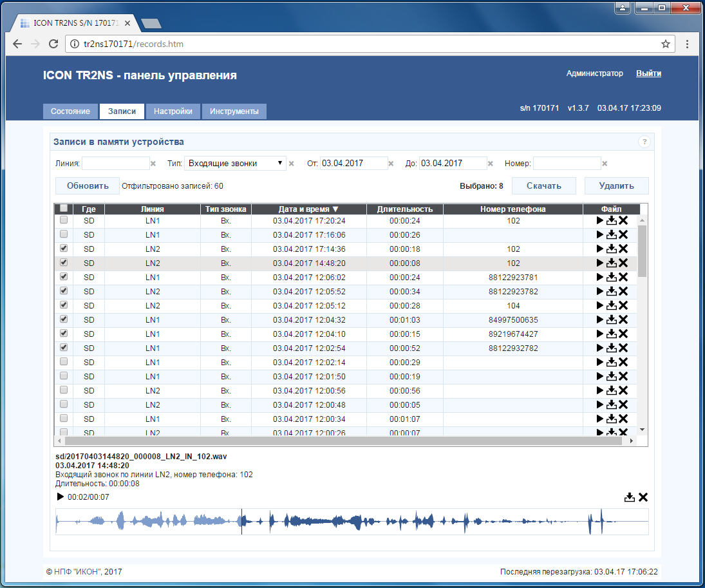Download the opened wav file below the table
Viewport: 705px width, 588px height.
[630, 497]
